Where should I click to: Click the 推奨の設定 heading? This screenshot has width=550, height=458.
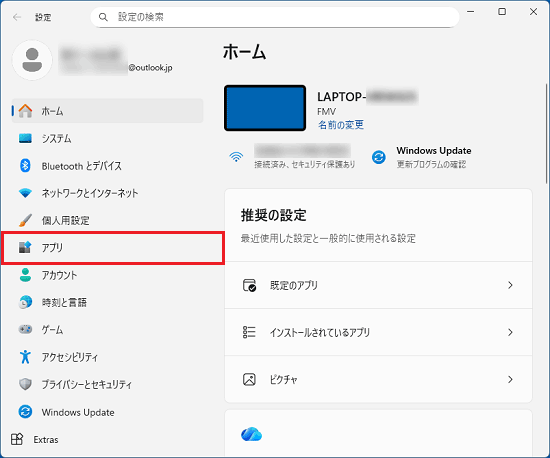(x=274, y=215)
